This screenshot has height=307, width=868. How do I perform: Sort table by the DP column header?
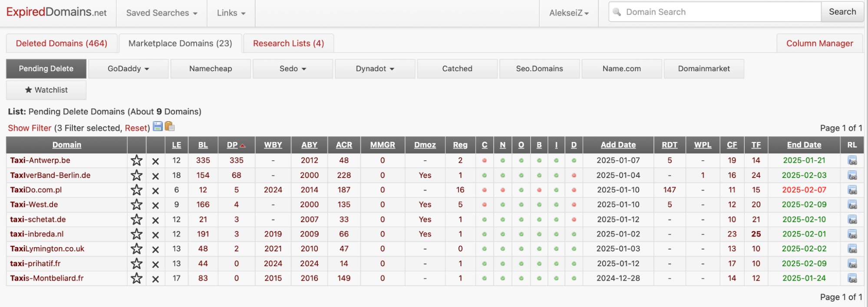click(x=233, y=145)
